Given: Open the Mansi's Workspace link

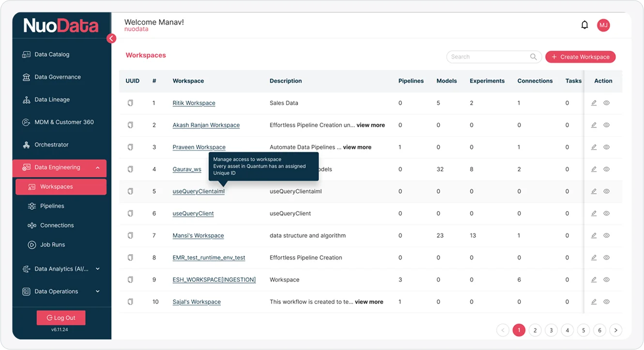Looking at the screenshot, I should 198,236.
